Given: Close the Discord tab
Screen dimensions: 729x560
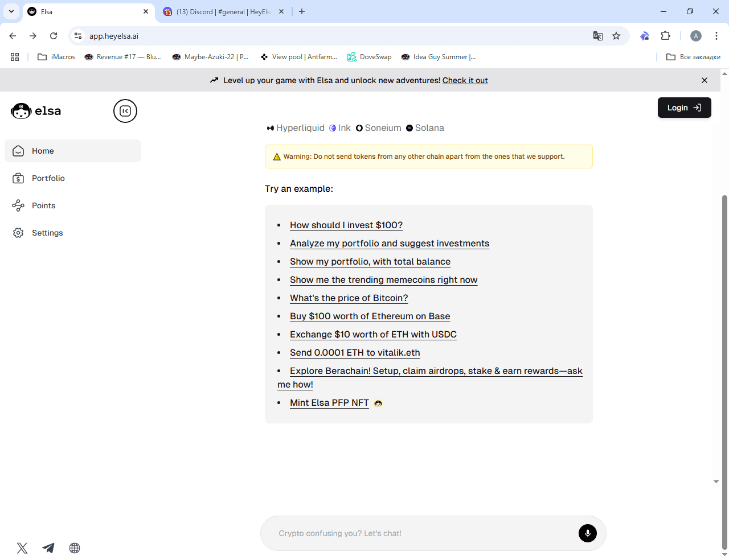Looking at the screenshot, I should (x=281, y=11).
